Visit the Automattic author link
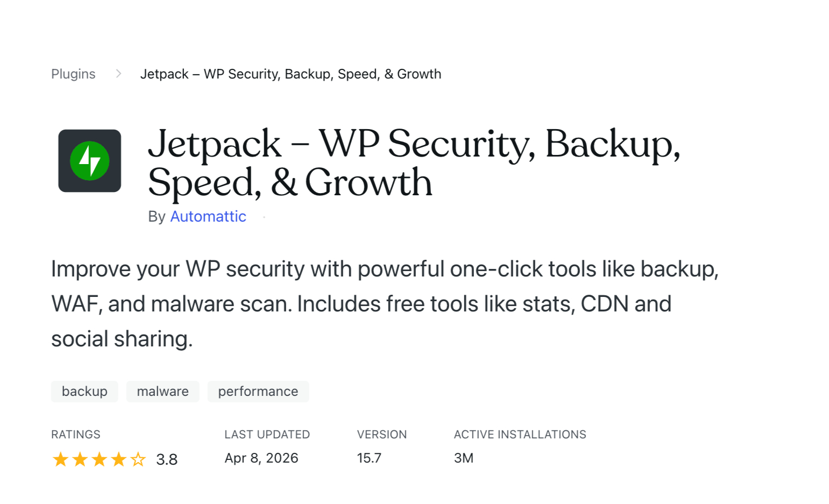Screen dimensions: 829x504 pyautogui.click(x=208, y=216)
